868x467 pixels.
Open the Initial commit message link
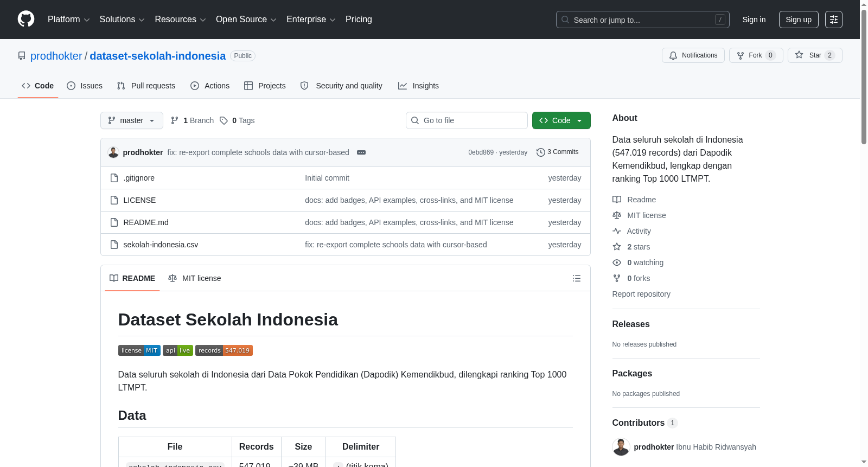coord(327,178)
